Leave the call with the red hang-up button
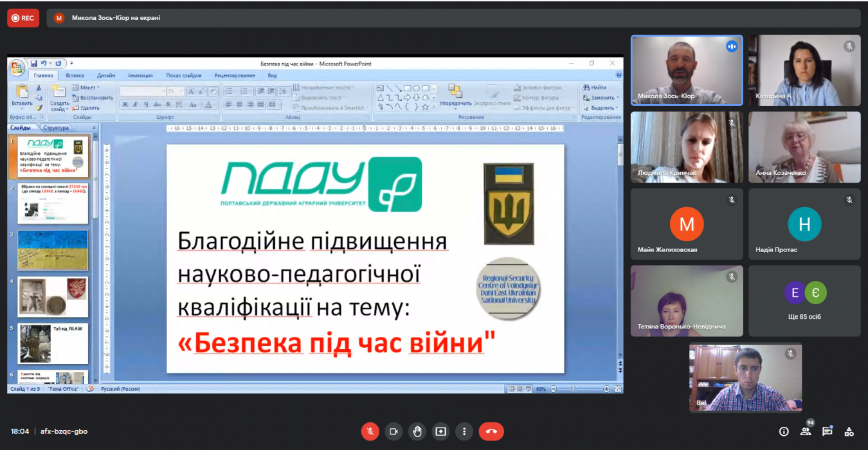Image resolution: width=868 pixels, height=450 pixels. 491,431
